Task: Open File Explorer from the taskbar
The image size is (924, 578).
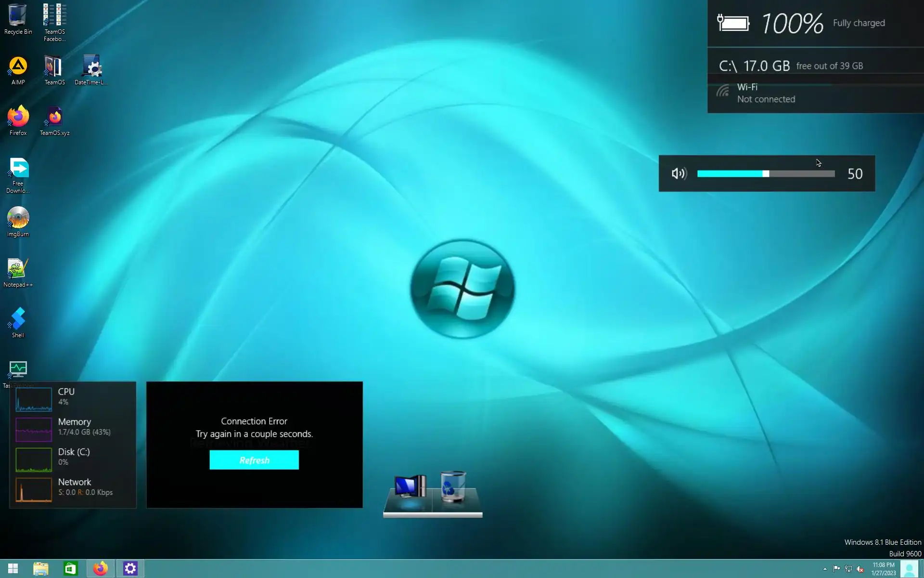Action: [41, 569]
